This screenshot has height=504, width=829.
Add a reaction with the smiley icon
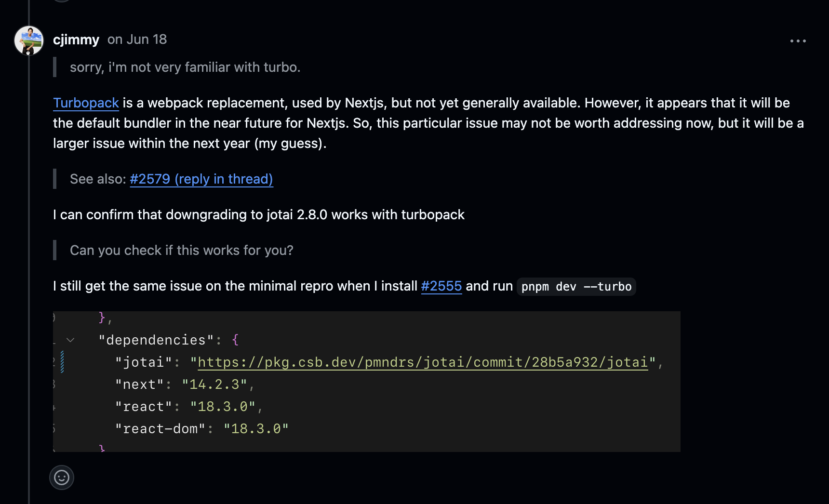62,477
